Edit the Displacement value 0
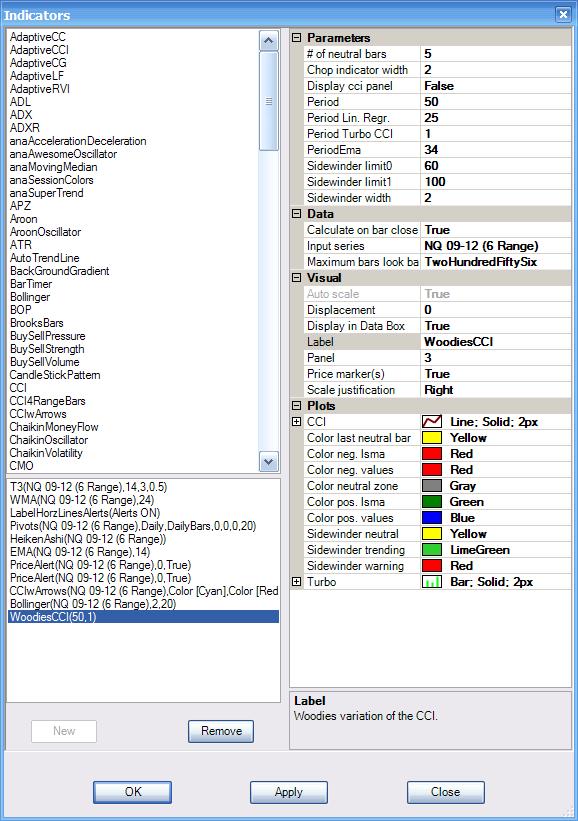 click(x=496, y=309)
